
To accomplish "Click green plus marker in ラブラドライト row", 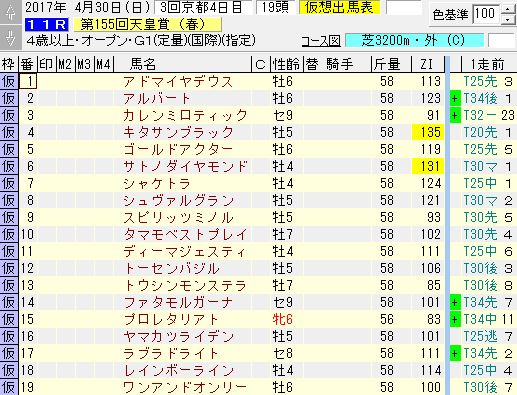I will click(x=455, y=354).
